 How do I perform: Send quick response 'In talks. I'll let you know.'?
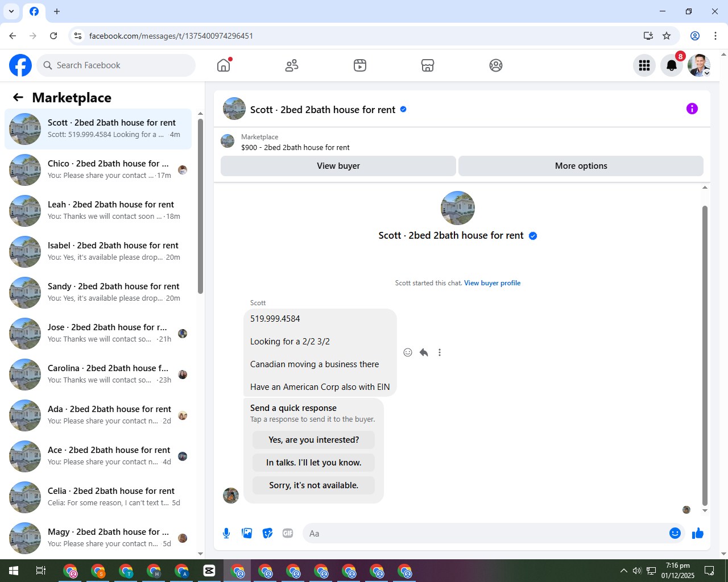(313, 463)
